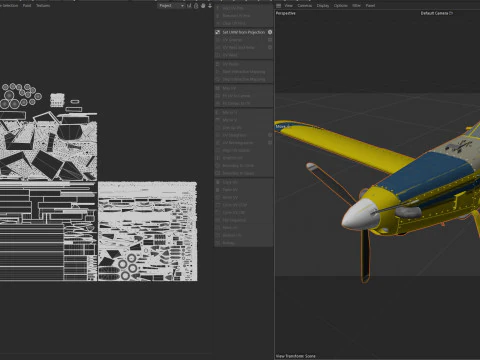480x360 pixels.
Task: Click the download arrow icon after Project dropdown
Action: click(x=210, y=6)
